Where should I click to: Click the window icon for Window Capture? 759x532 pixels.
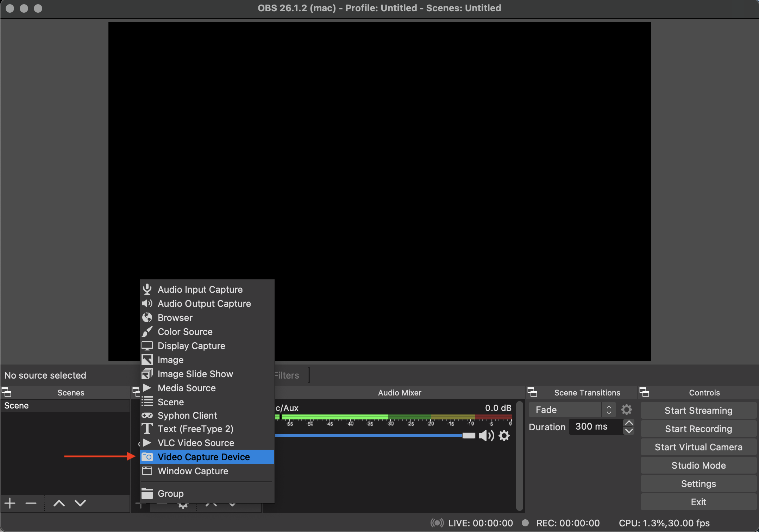coord(147,471)
